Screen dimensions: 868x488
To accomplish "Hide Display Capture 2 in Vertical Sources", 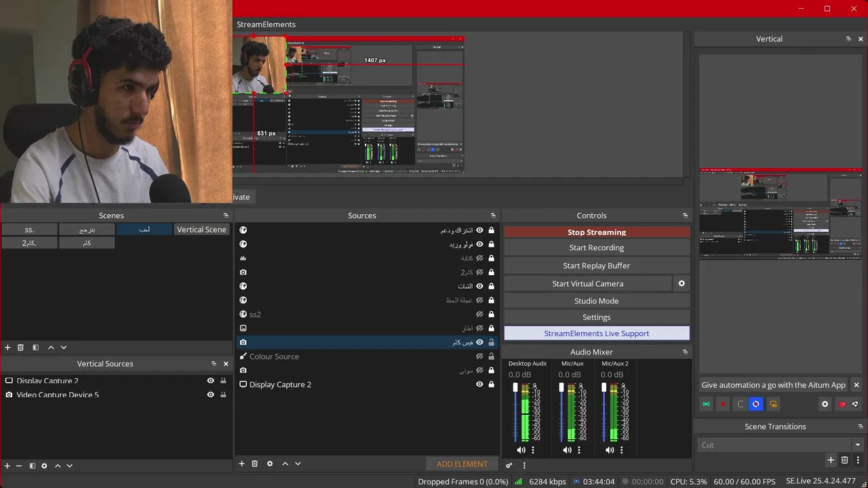I will click(x=211, y=381).
